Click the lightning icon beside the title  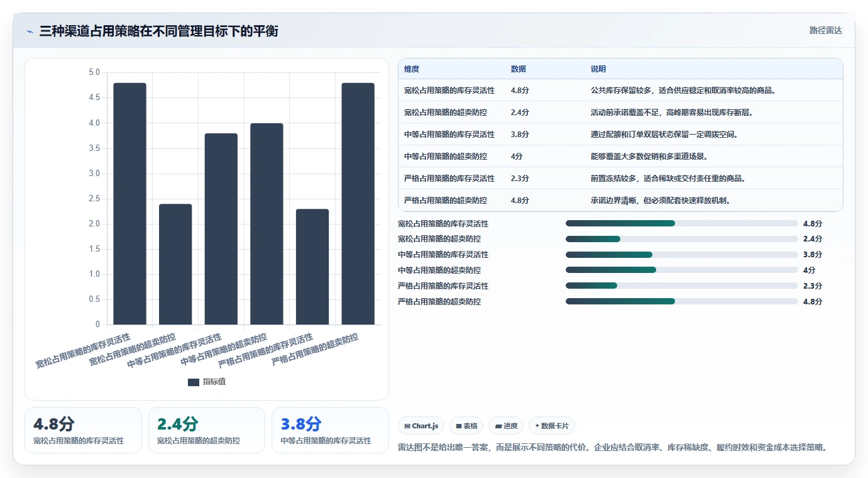click(x=30, y=31)
